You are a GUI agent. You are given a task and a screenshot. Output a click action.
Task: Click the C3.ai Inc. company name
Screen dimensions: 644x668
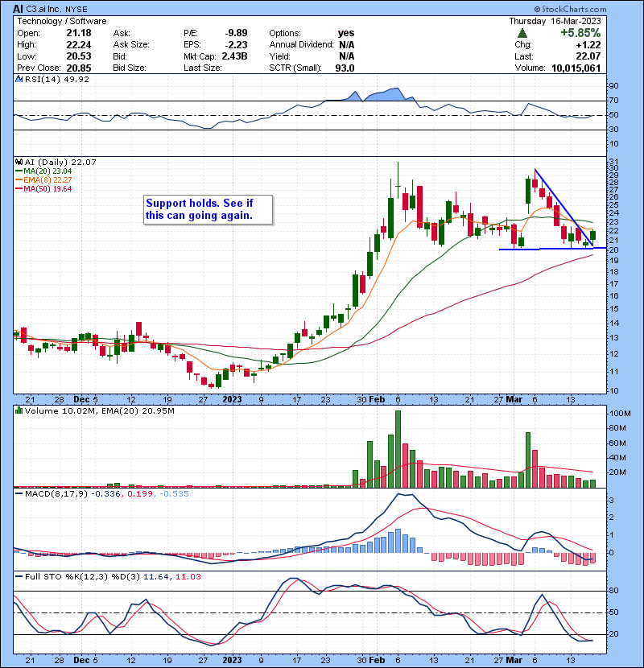pyautogui.click(x=44, y=9)
